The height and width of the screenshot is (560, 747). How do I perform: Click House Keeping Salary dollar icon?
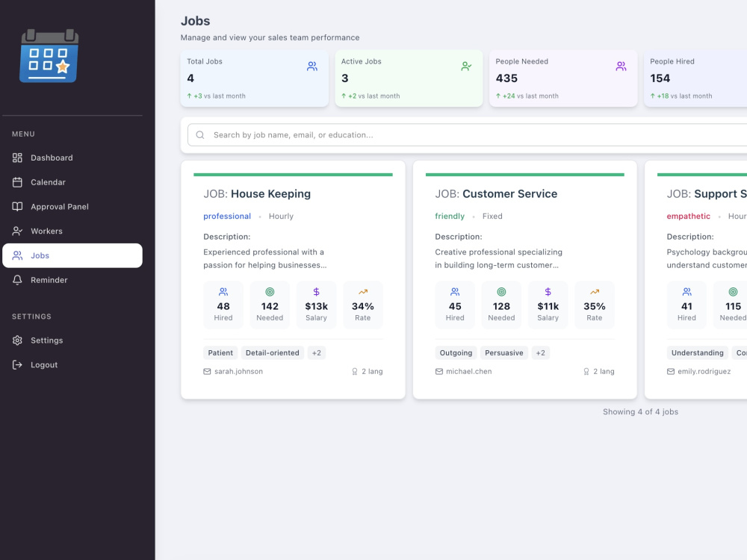[x=316, y=292]
